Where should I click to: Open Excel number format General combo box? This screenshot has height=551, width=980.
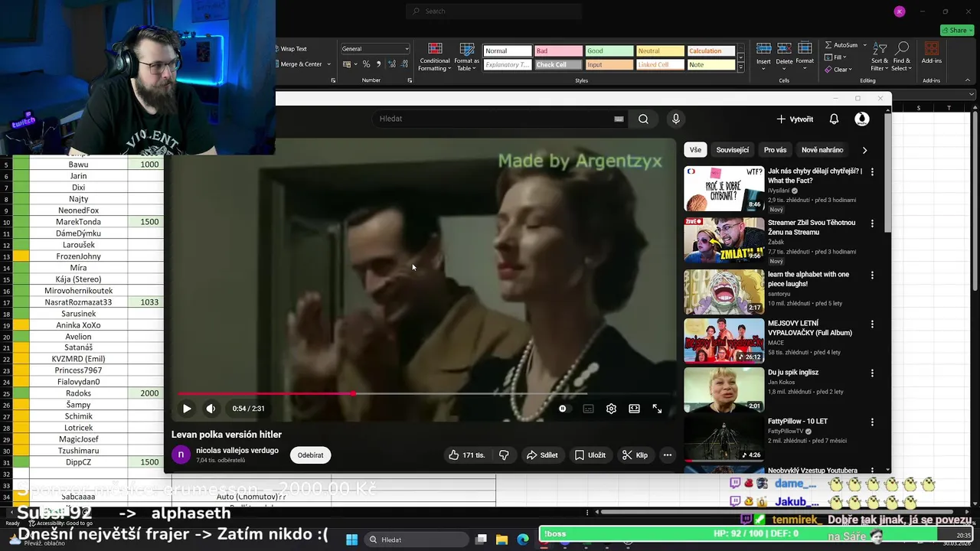[374, 49]
